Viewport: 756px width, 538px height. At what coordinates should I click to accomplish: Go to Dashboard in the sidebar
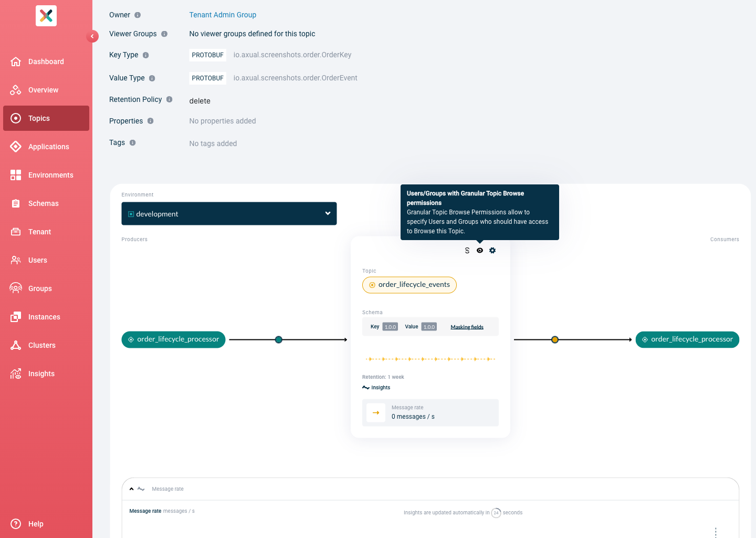coord(46,61)
